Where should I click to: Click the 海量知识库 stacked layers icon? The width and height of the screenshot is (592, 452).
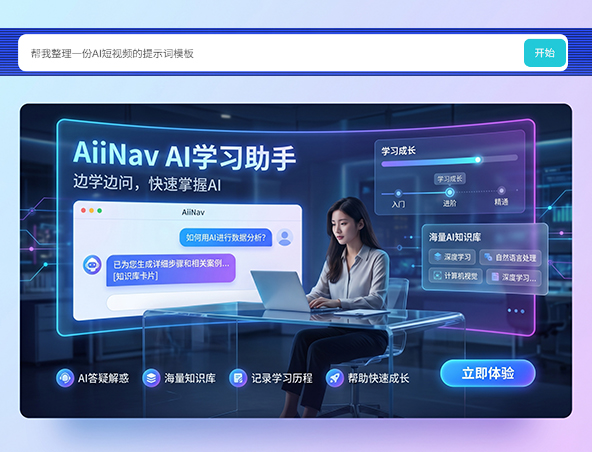[x=151, y=378]
